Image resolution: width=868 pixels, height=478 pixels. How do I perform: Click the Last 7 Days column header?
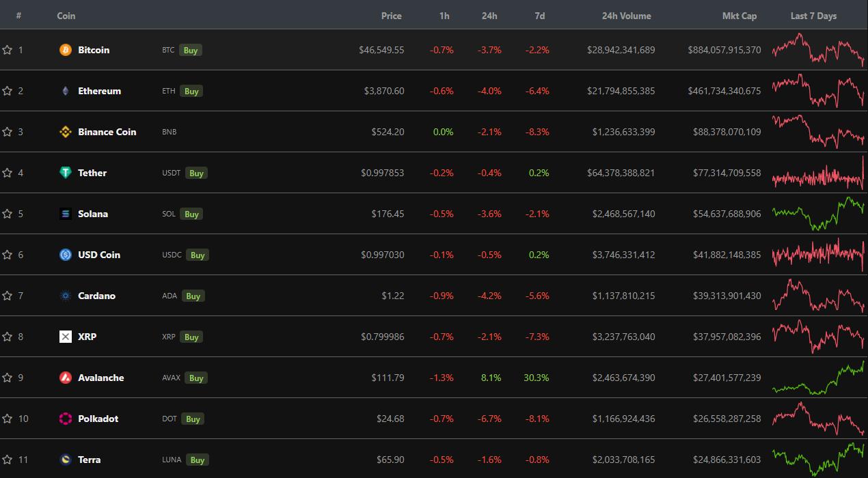coord(813,16)
